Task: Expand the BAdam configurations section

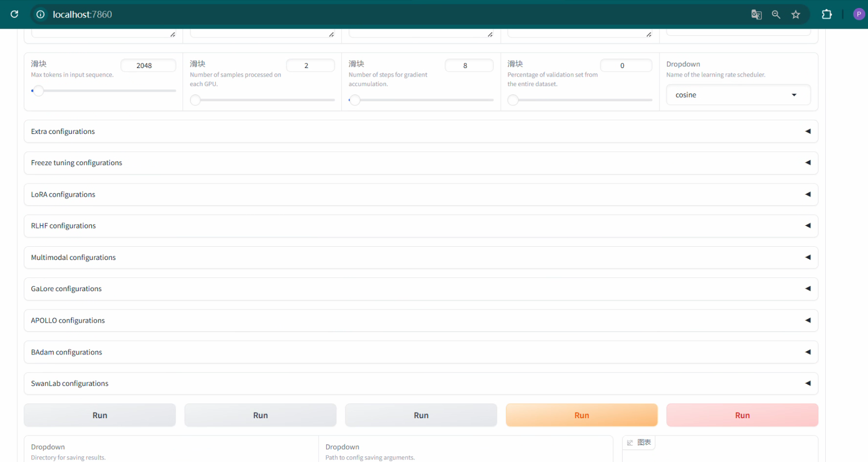Action: pyautogui.click(x=421, y=352)
